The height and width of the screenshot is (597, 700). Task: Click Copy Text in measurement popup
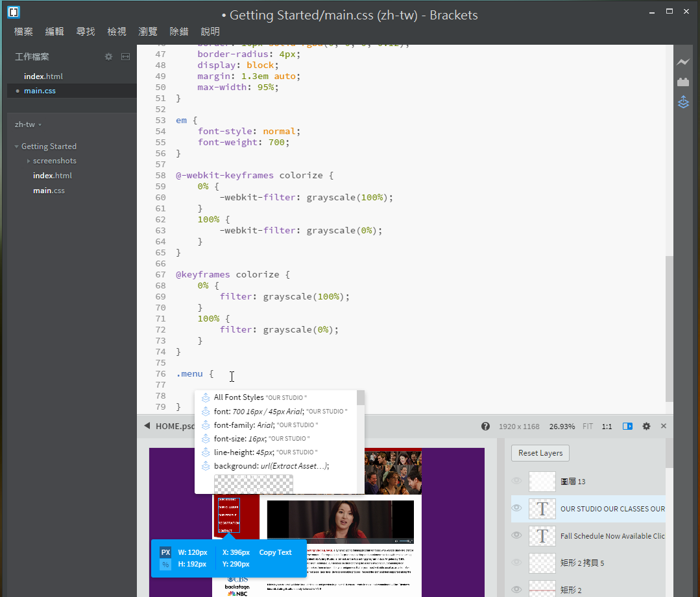275,552
